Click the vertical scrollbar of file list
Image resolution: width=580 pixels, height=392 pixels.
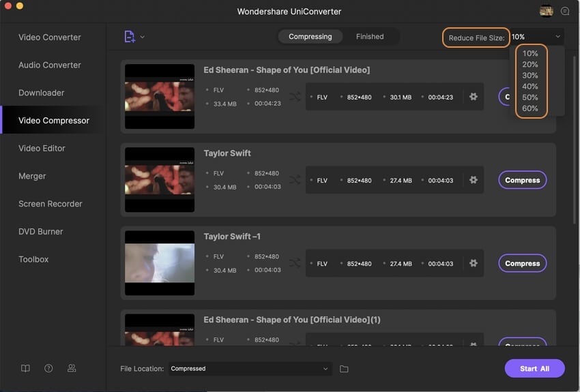[x=574, y=140]
